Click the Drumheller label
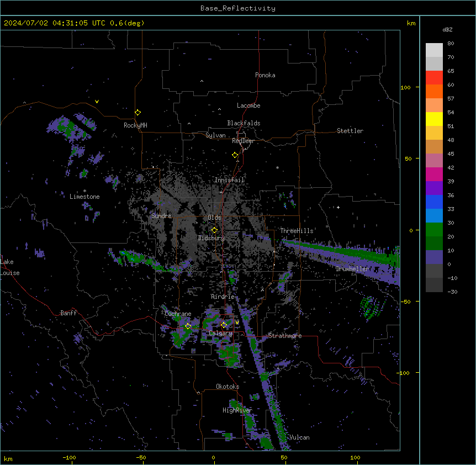 352,268
